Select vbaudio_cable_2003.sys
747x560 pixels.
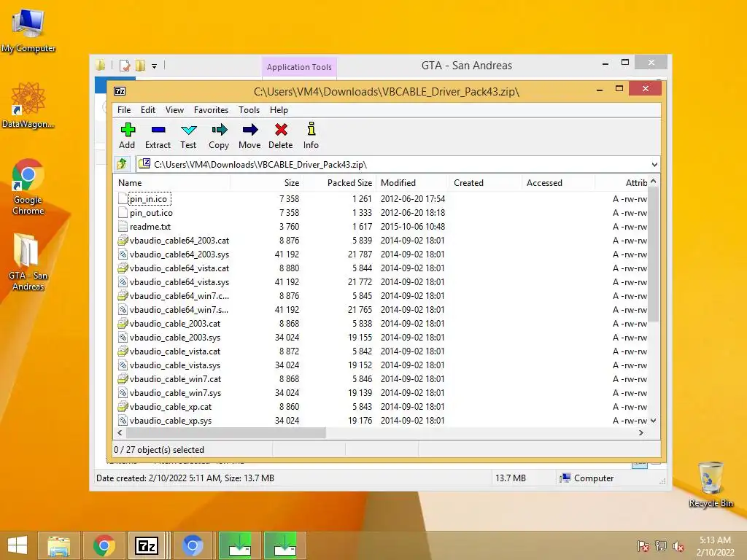(175, 338)
